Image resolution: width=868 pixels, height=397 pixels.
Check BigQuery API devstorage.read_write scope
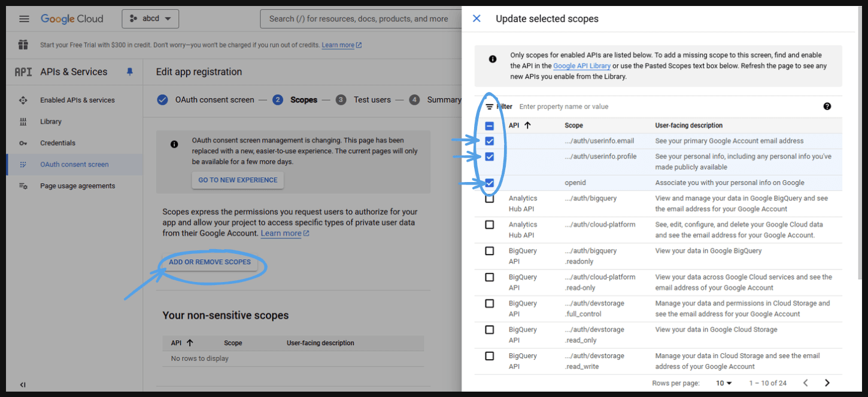click(x=490, y=356)
